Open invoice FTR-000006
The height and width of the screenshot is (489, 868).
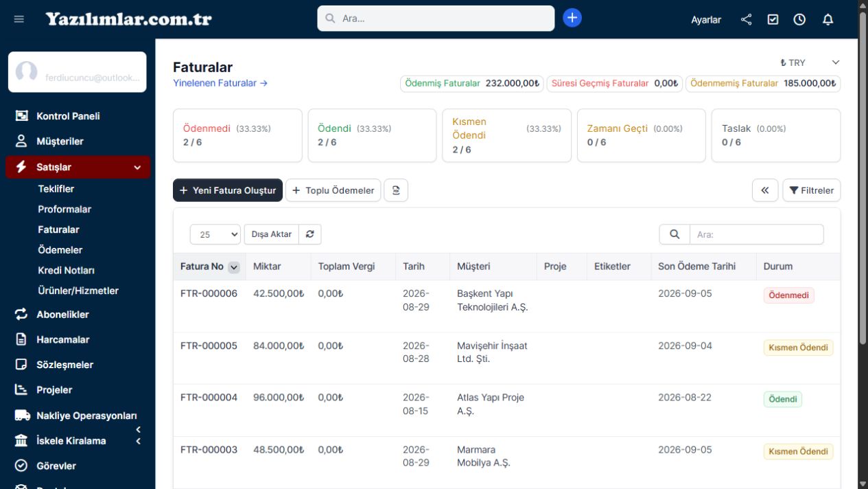point(209,294)
